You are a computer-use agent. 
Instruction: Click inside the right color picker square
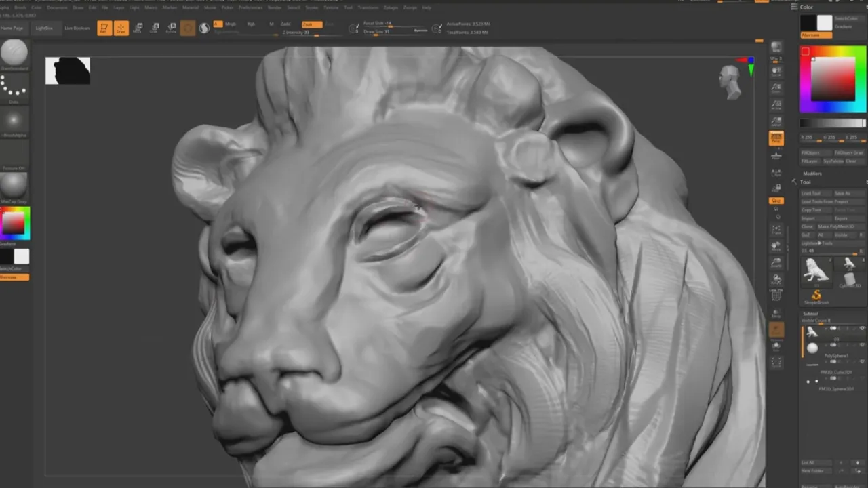(x=833, y=78)
